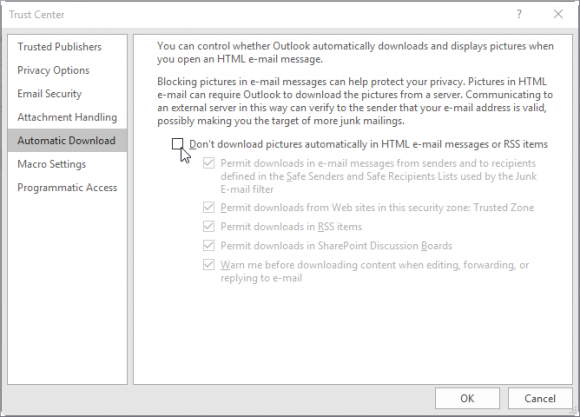Enable Don't download pictures automatically checkbox

click(x=178, y=144)
